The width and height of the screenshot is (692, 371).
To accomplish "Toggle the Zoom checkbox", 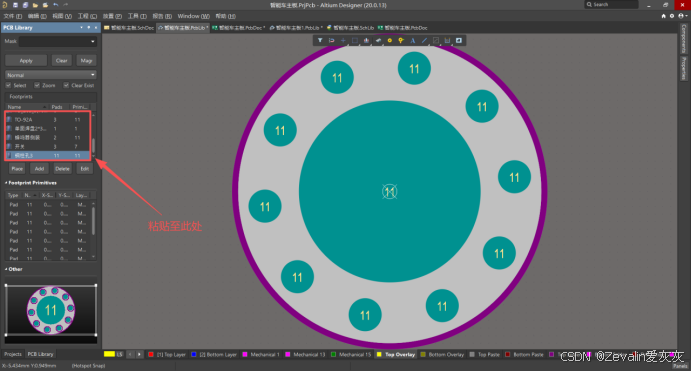I will click(37, 85).
